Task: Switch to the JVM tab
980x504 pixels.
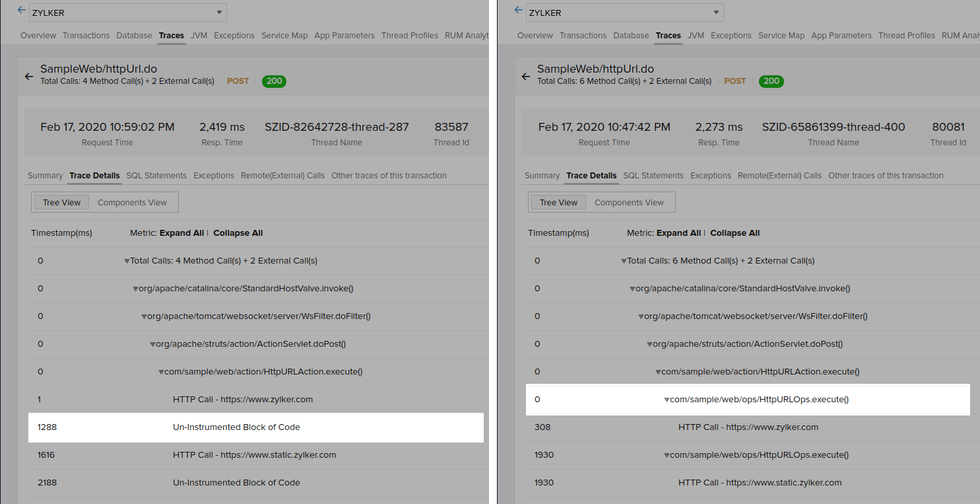Action: pyautogui.click(x=199, y=36)
